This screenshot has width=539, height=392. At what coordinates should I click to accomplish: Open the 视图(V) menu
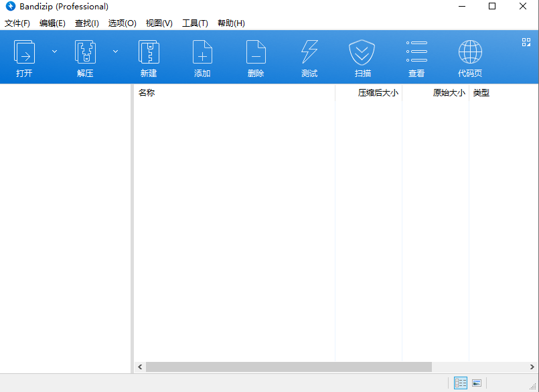click(159, 23)
